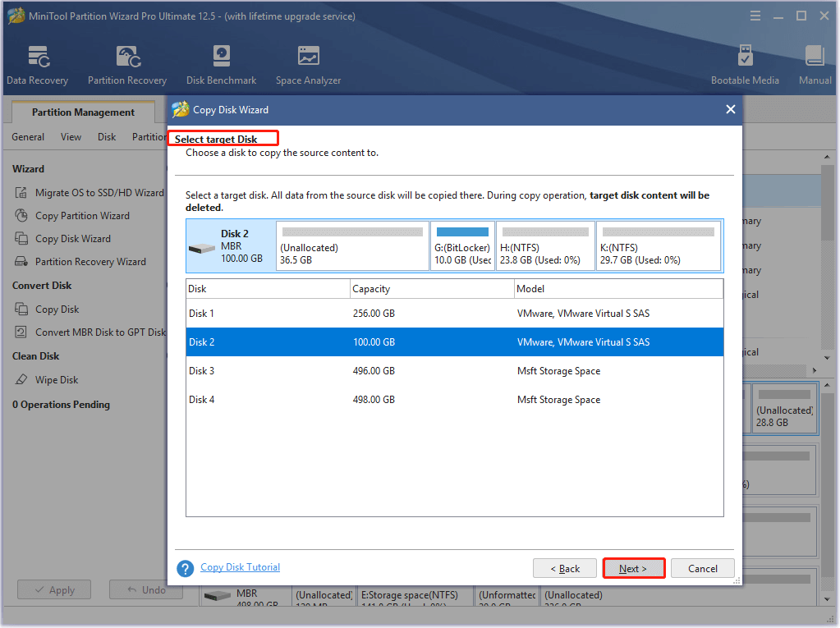Select Disk 4 row in disk list

point(455,400)
